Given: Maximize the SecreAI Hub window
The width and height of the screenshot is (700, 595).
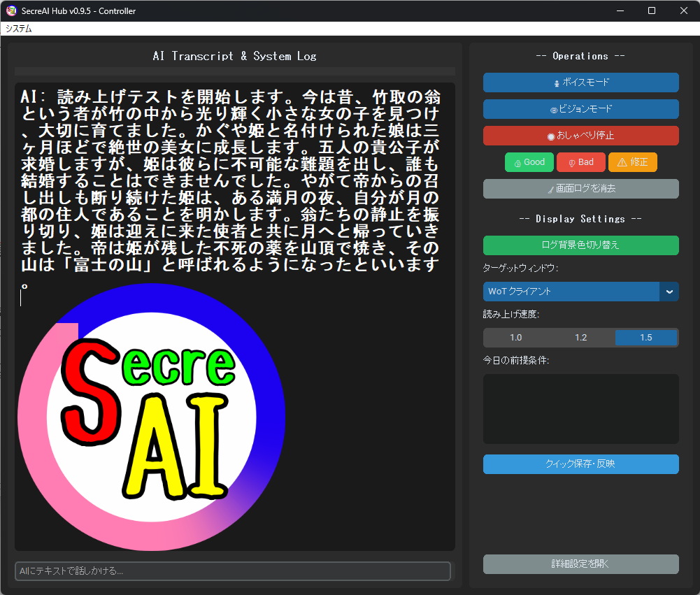Looking at the screenshot, I should (652, 10).
